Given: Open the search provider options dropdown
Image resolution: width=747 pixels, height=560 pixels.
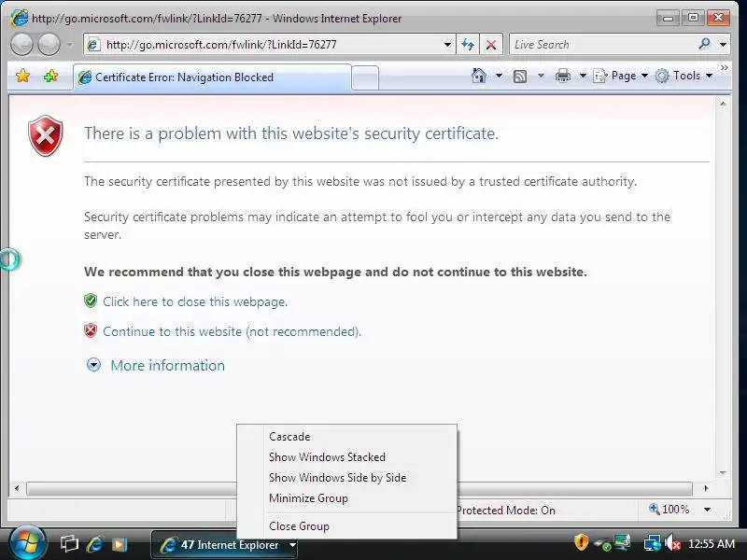Looking at the screenshot, I should tap(723, 45).
